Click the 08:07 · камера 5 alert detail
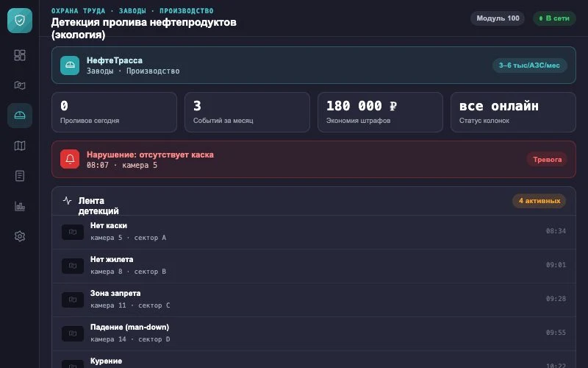Screen dimensions: 588x368 (x=122, y=165)
